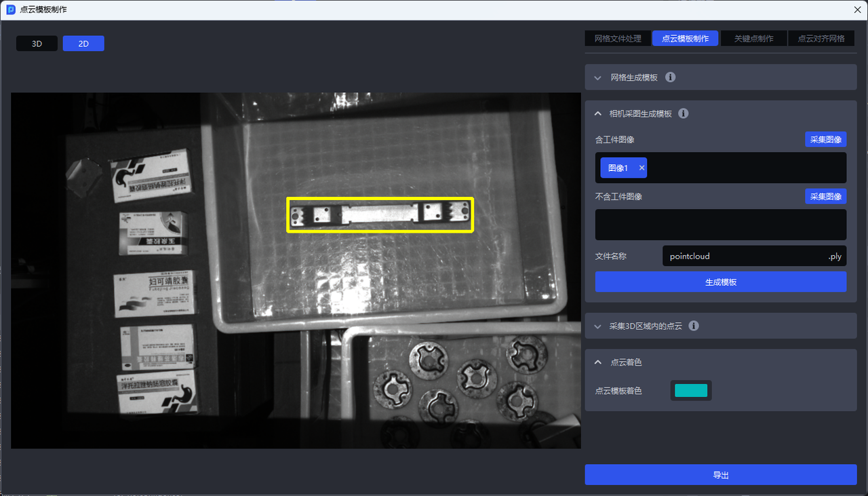
Task: Click the app logo in title bar
Action: [11, 9]
